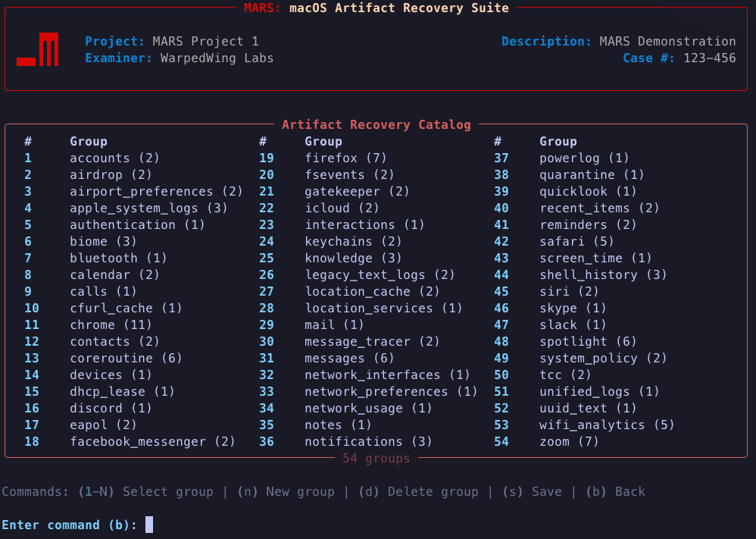Click the eapol (2) group
Image resolution: width=756 pixels, height=539 pixels.
(x=103, y=425)
